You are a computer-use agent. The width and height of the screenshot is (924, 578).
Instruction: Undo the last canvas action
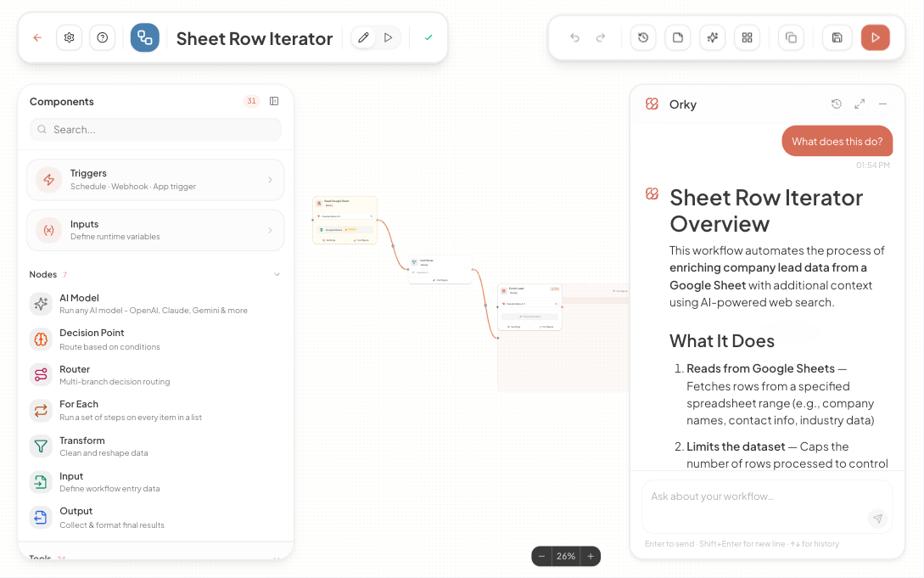click(574, 37)
